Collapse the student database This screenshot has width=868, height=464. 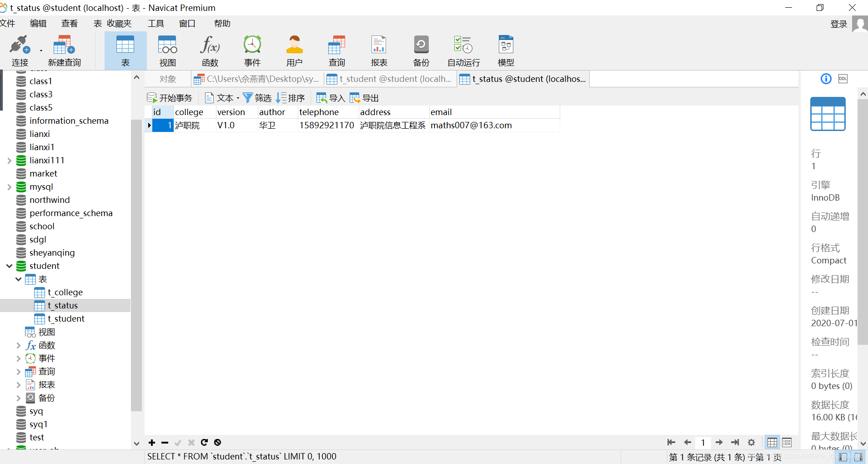[x=9, y=266]
